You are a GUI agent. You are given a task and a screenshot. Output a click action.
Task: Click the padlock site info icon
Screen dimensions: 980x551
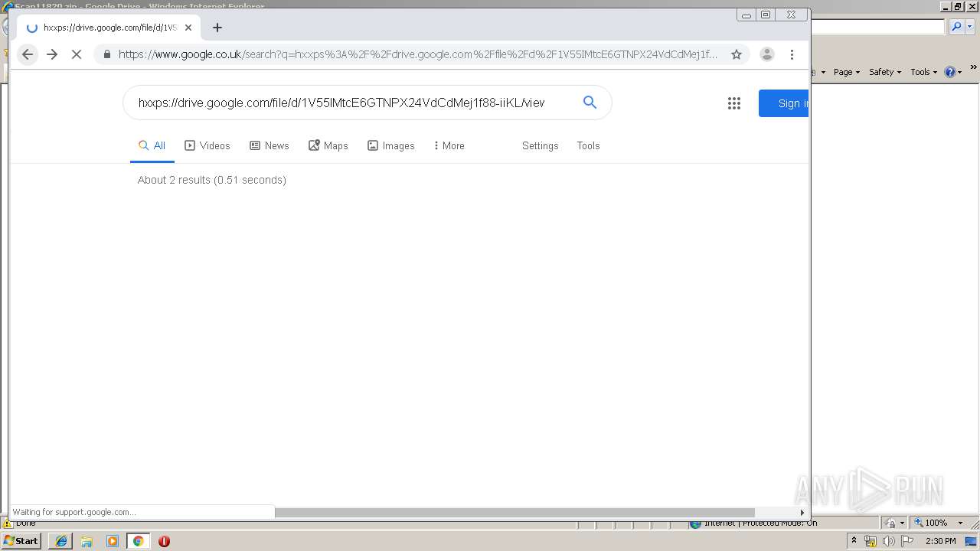(x=106, y=54)
